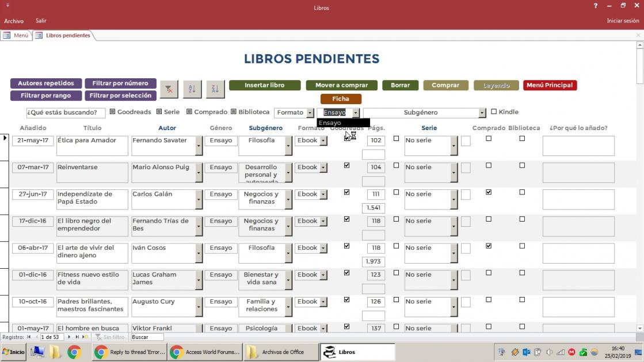Click the network signal tray icon

pyautogui.click(x=561, y=352)
